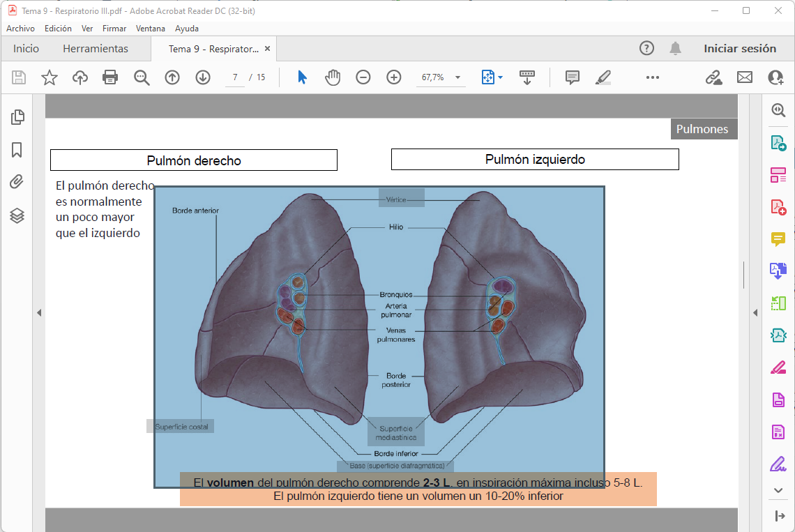Open the Help question mark
The width and height of the screenshot is (795, 532).
(646, 48)
